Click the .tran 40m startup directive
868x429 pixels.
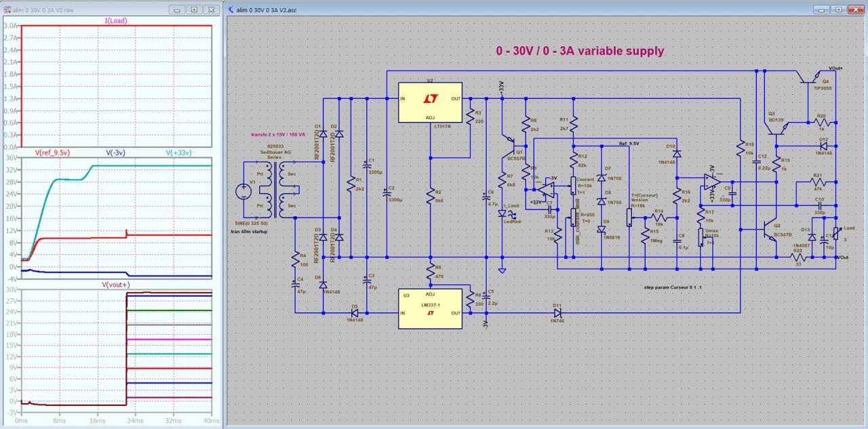(249, 231)
